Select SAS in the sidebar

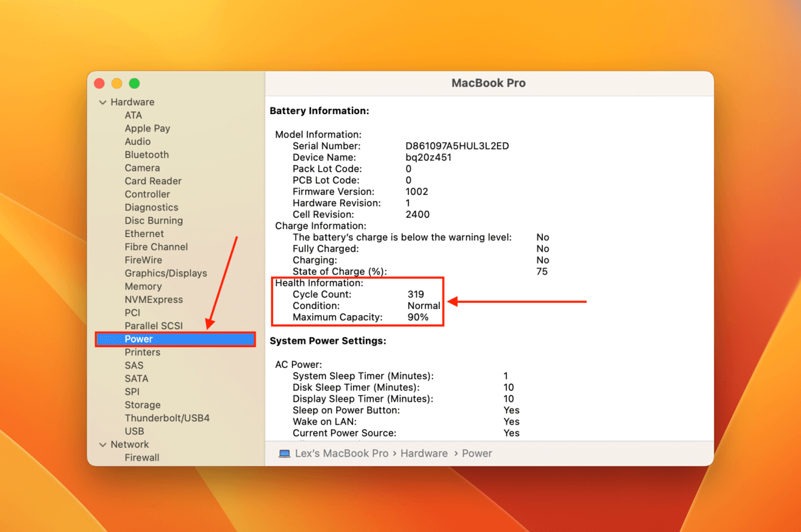pyautogui.click(x=134, y=365)
